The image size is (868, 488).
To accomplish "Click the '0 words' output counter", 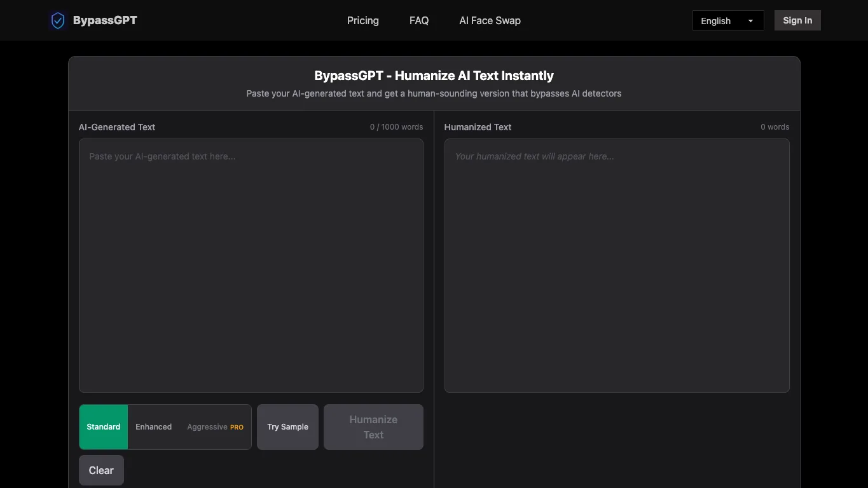I will point(775,127).
